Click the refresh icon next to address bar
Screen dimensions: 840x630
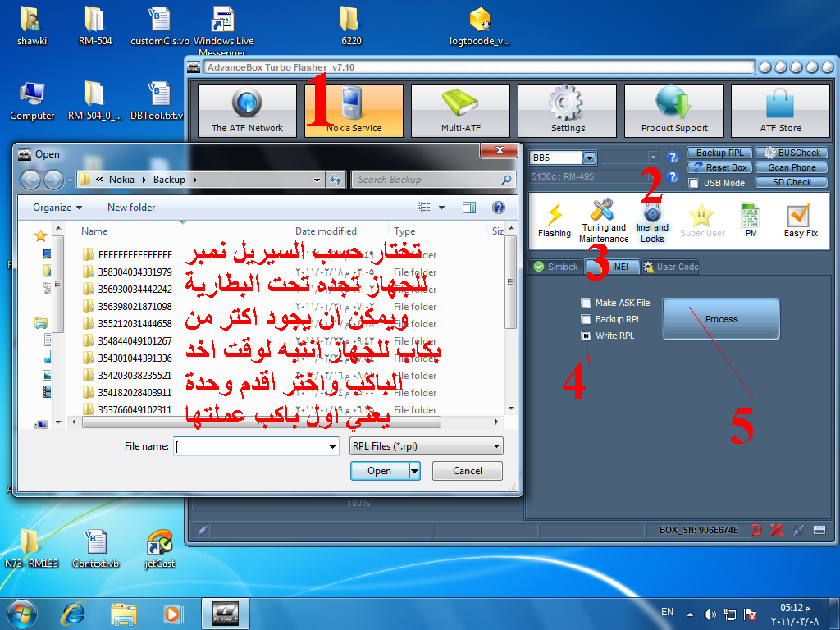[x=336, y=180]
